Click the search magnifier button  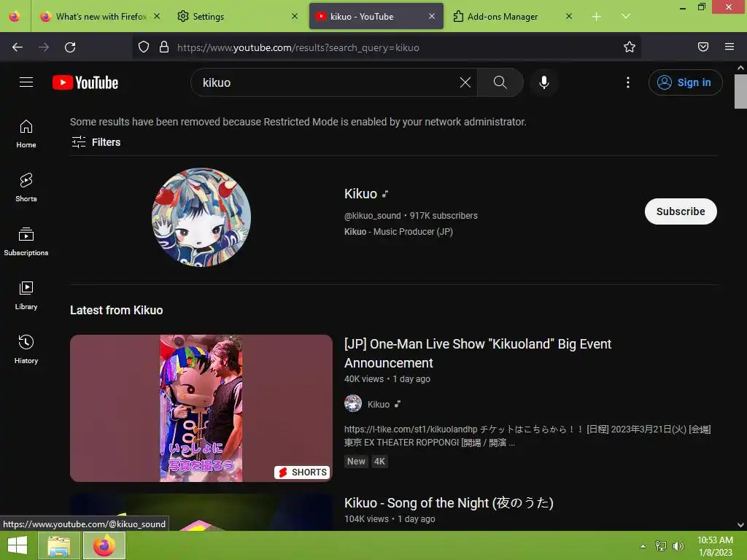500,82
